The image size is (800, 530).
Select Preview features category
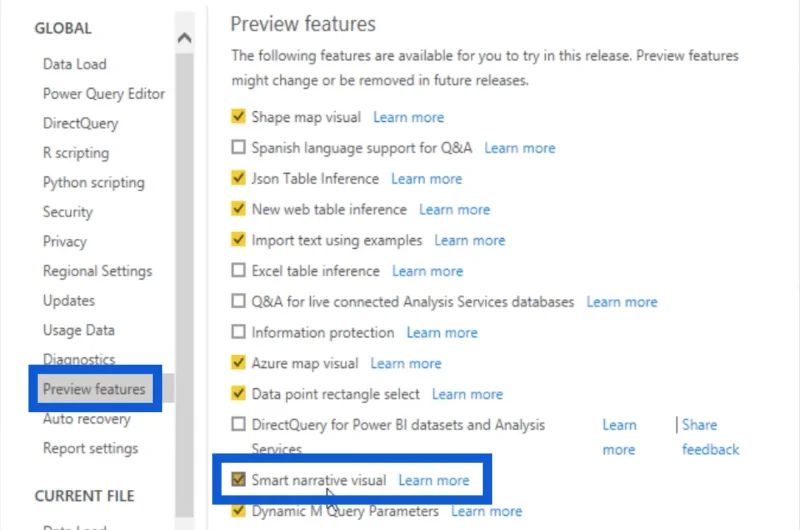tap(94, 389)
